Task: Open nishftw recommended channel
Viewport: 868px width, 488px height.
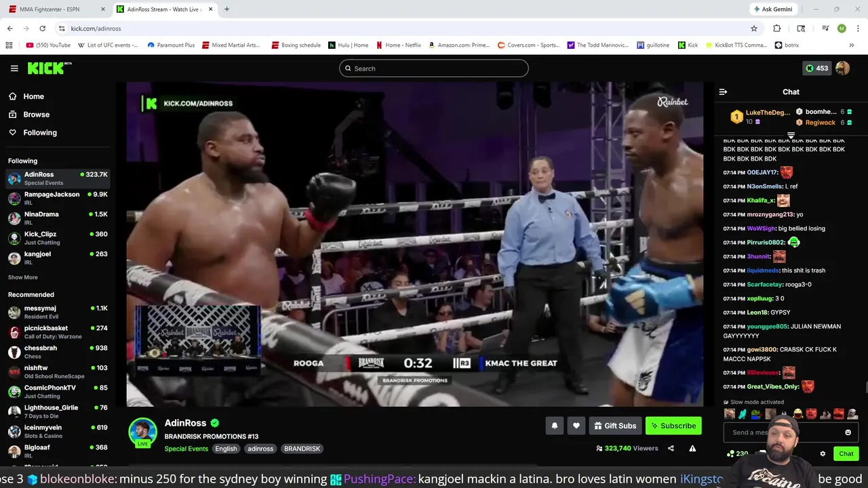Action: (58, 371)
